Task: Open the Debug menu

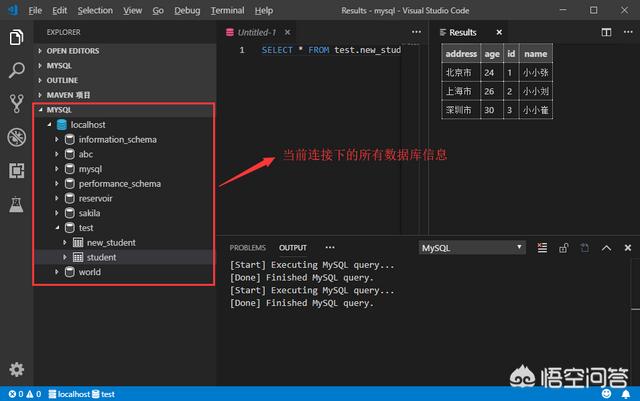Action: point(187,10)
